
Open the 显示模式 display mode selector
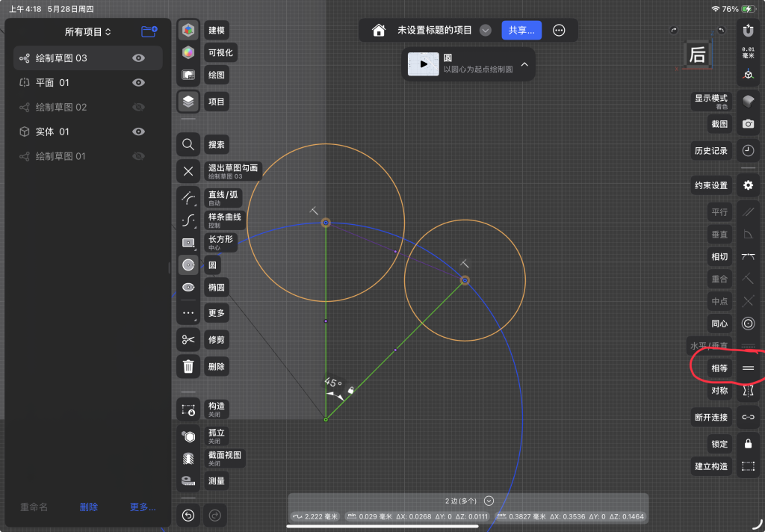click(x=748, y=102)
